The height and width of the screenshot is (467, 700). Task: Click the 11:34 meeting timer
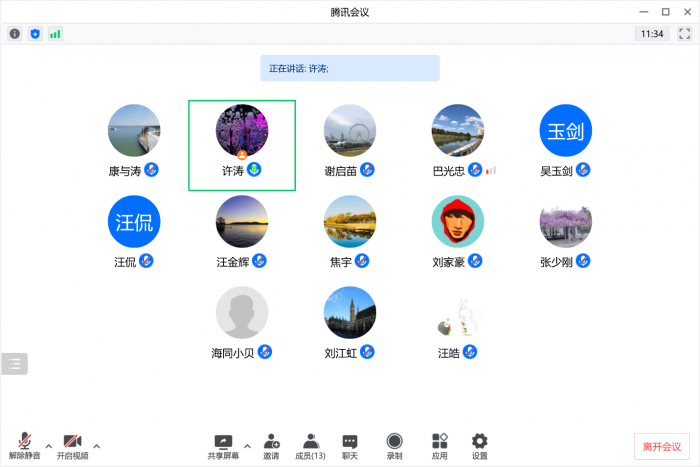(652, 34)
